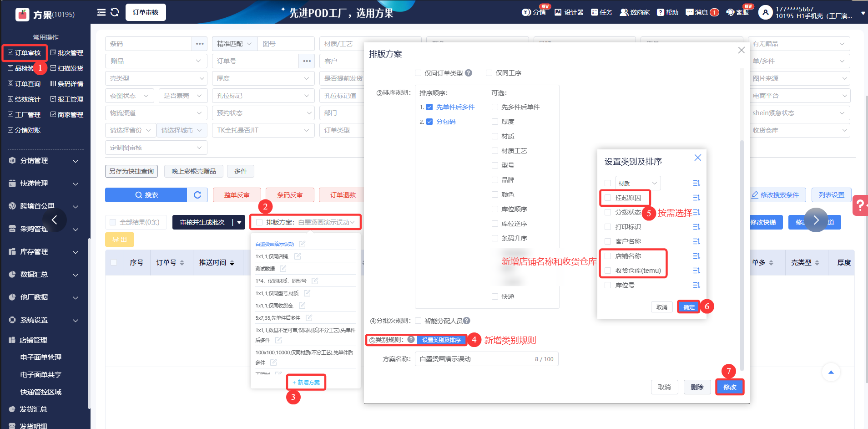868x429 pixels.
Task: Click the sort icon for 店铺名称 row
Action: pyautogui.click(x=696, y=256)
